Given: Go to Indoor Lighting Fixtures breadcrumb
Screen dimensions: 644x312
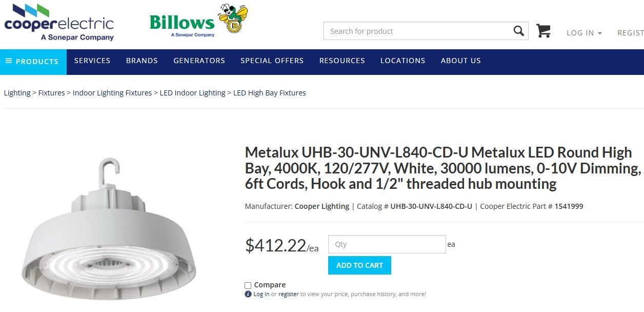Looking at the screenshot, I should pos(112,93).
